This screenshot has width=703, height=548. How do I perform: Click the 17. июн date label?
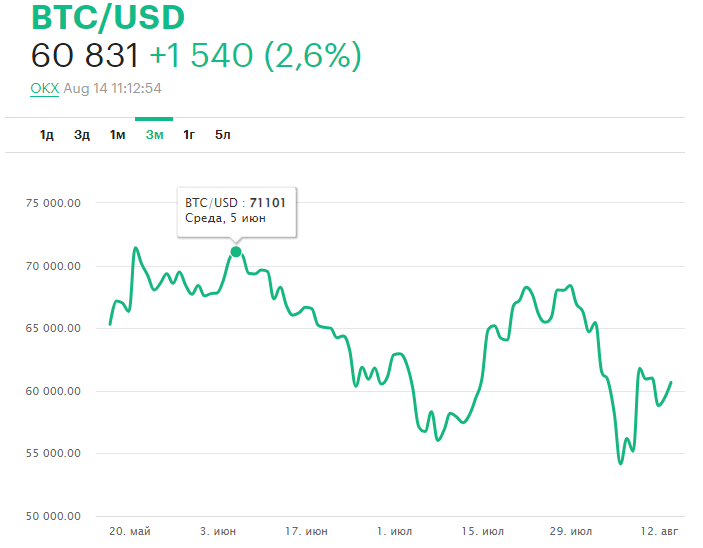tap(306, 531)
